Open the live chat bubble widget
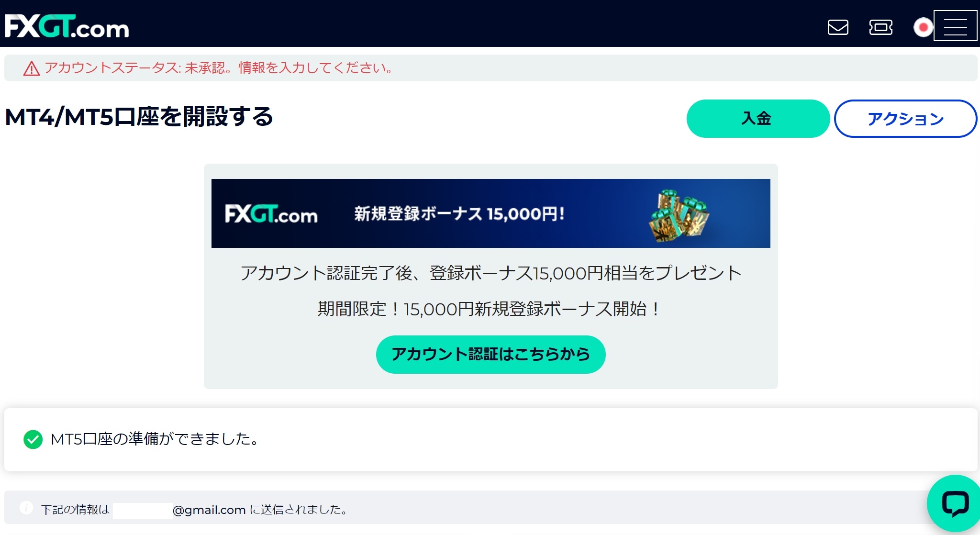Screen dimensions: 980x535 pos(955,503)
